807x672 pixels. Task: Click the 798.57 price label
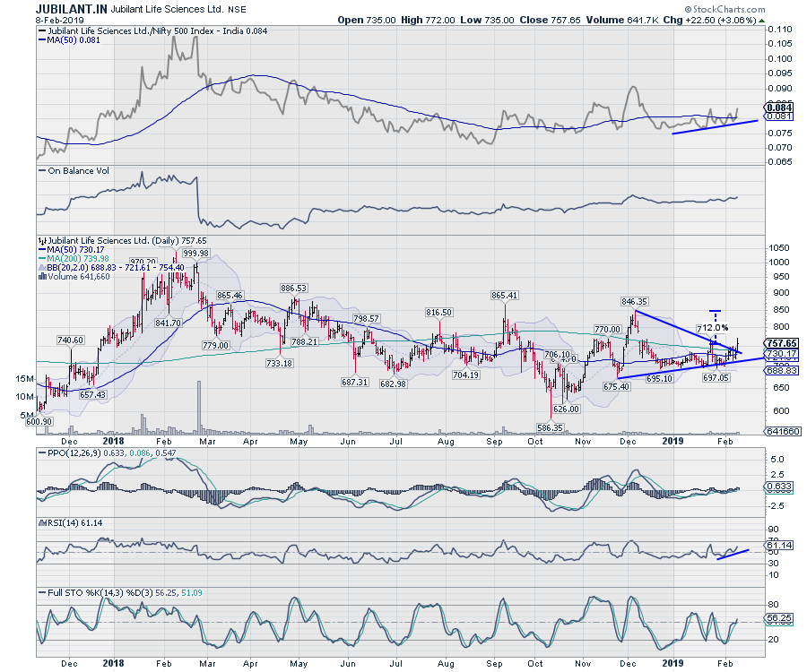pos(366,319)
